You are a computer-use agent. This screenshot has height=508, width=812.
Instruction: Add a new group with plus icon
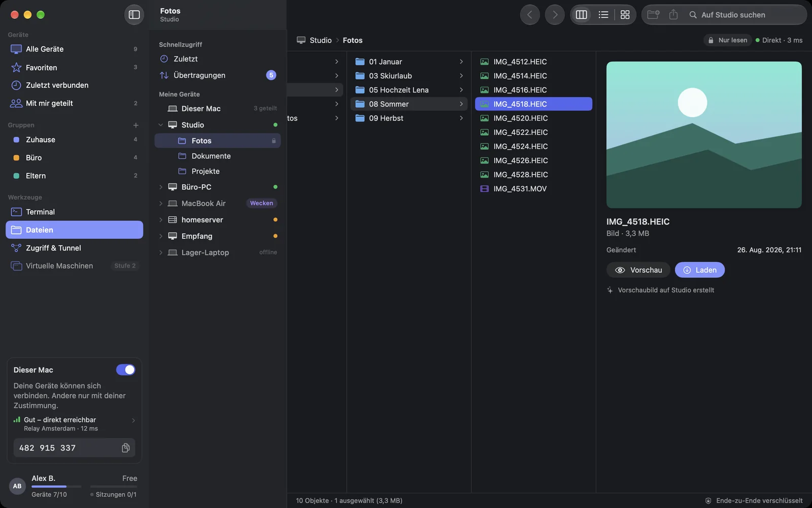coord(136,125)
